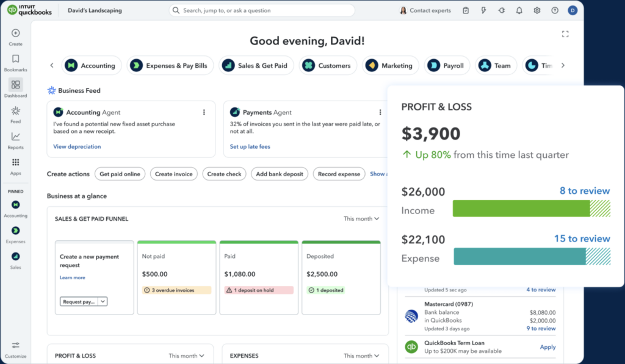Click the 1 deposit on hold badge
This screenshot has width=625, height=364.
tap(259, 290)
